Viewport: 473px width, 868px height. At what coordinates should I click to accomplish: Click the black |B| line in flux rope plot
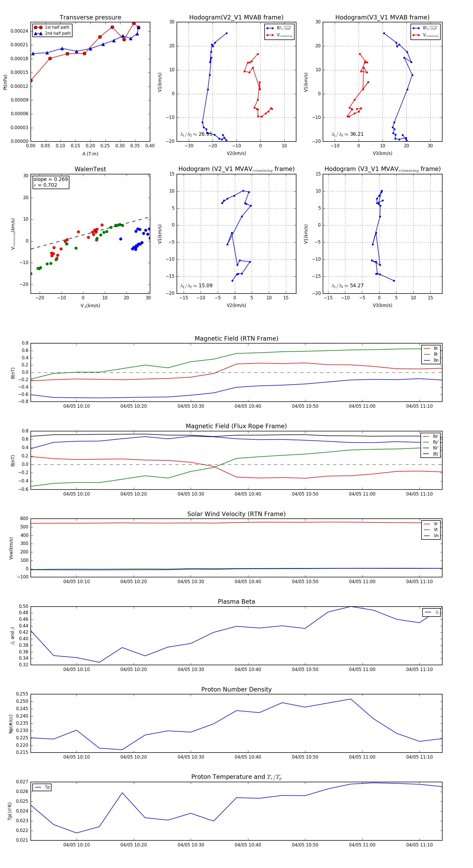click(236, 435)
